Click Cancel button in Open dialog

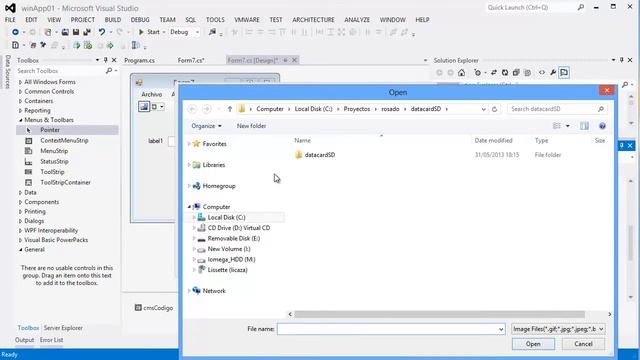tap(583, 344)
